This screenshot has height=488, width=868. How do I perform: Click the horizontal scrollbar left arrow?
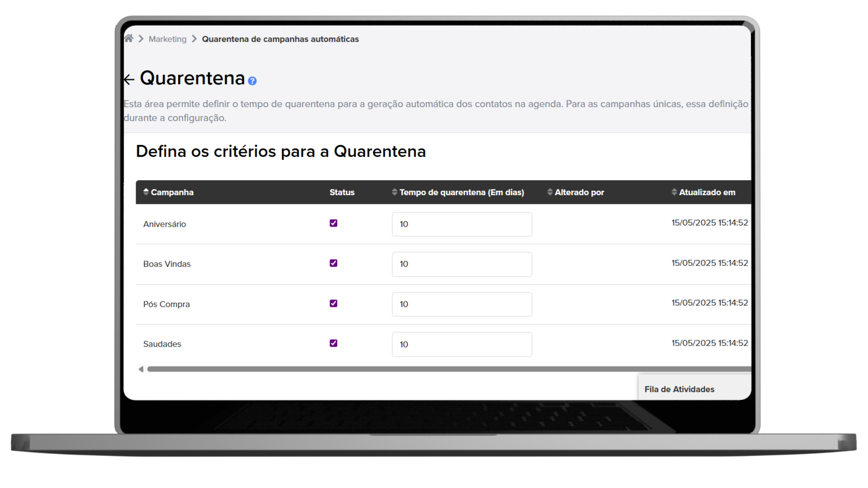(141, 369)
